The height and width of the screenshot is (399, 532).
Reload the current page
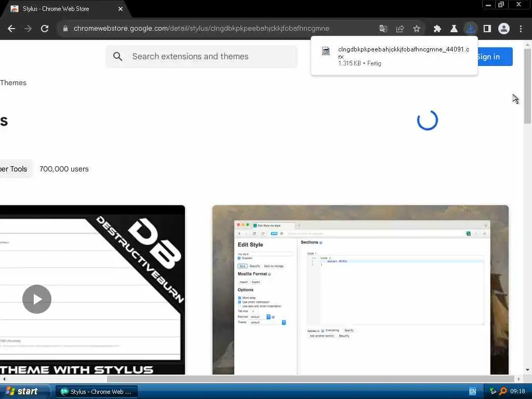click(45, 29)
